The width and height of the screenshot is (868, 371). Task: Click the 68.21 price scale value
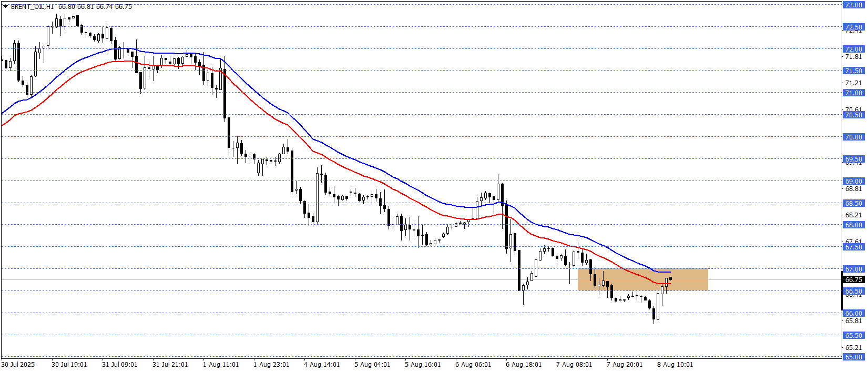(x=853, y=215)
